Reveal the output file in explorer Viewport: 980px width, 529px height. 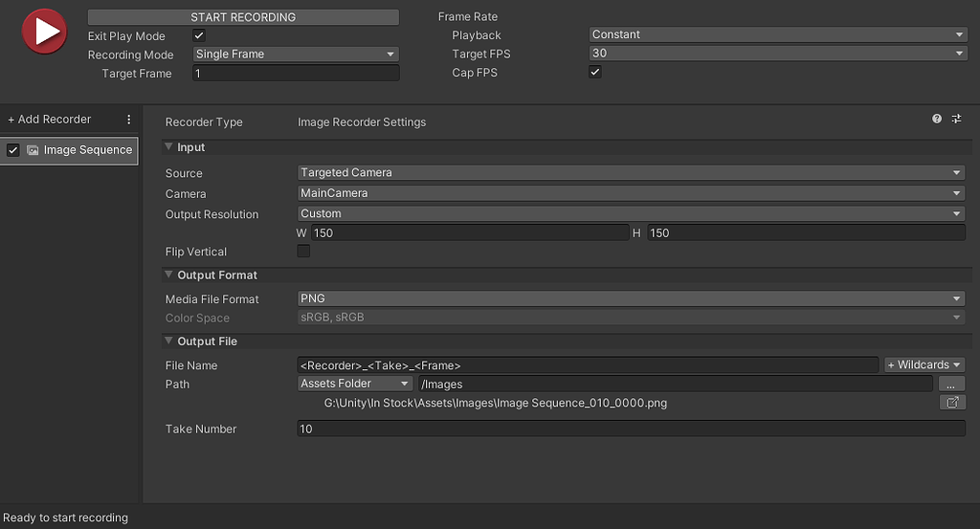click(x=952, y=403)
